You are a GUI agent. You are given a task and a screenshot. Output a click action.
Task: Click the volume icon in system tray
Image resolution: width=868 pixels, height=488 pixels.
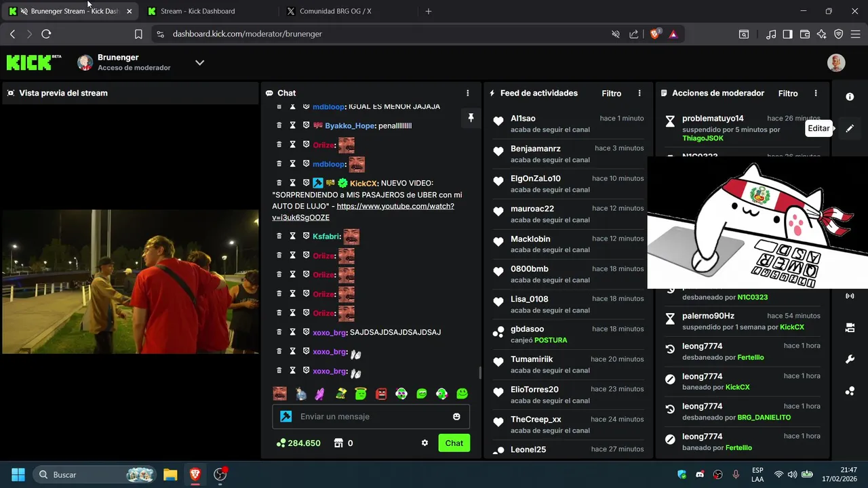(x=793, y=474)
